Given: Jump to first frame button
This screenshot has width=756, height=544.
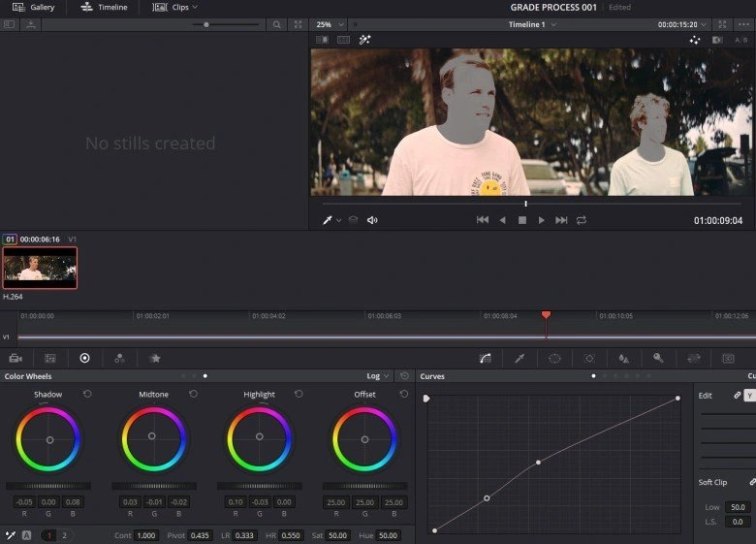Looking at the screenshot, I should [x=482, y=220].
